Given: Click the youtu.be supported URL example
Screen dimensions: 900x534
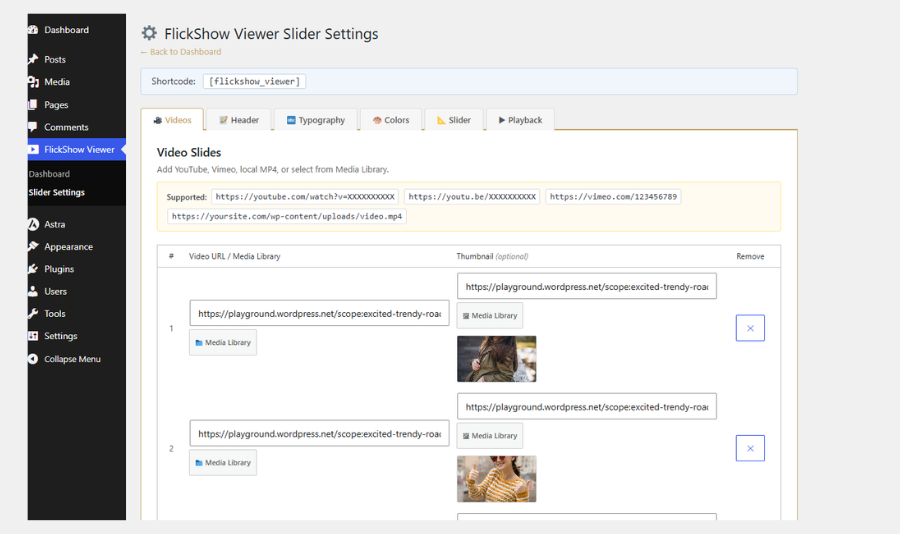Looking at the screenshot, I should tap(472, 197).
